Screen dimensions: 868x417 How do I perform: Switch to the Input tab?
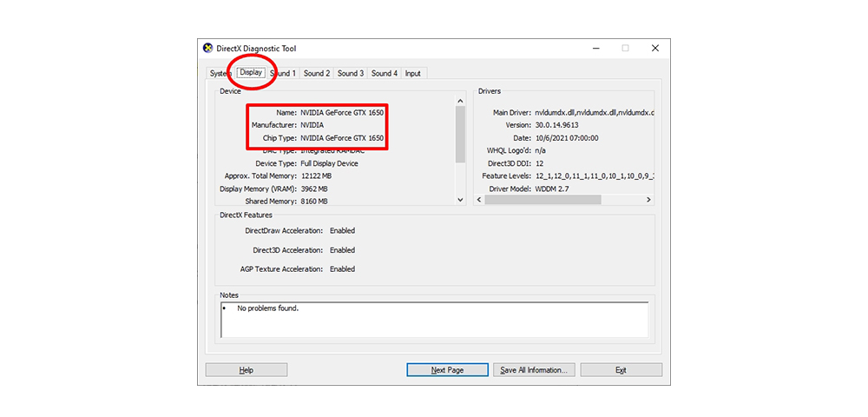[x=412, y=73]
